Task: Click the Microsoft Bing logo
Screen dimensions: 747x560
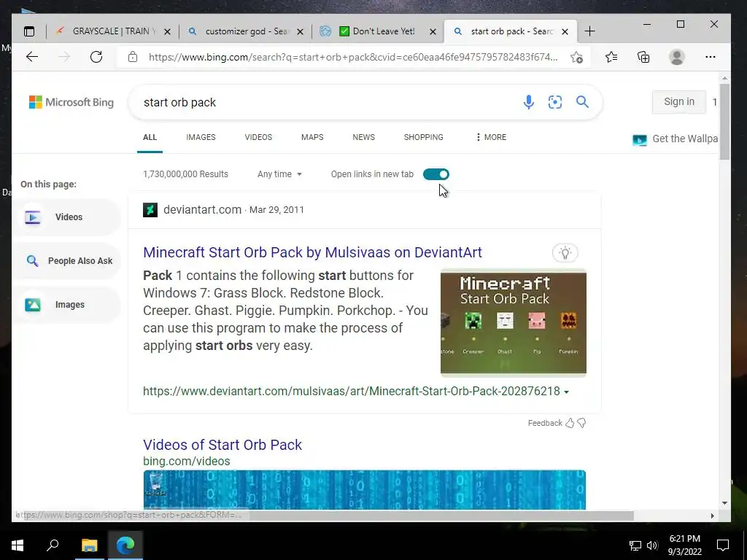Action: point(71,102)
